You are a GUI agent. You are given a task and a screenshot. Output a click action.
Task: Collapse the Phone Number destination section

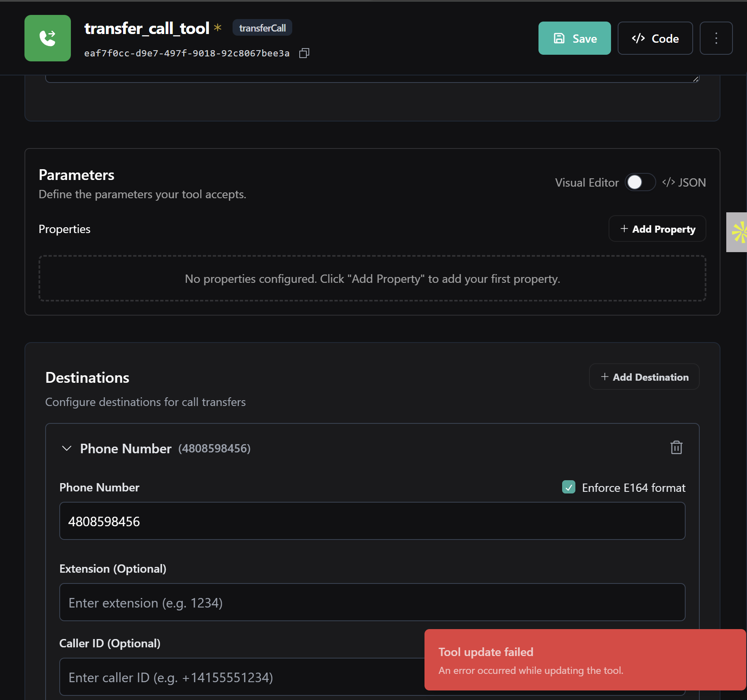pos(66,448)
